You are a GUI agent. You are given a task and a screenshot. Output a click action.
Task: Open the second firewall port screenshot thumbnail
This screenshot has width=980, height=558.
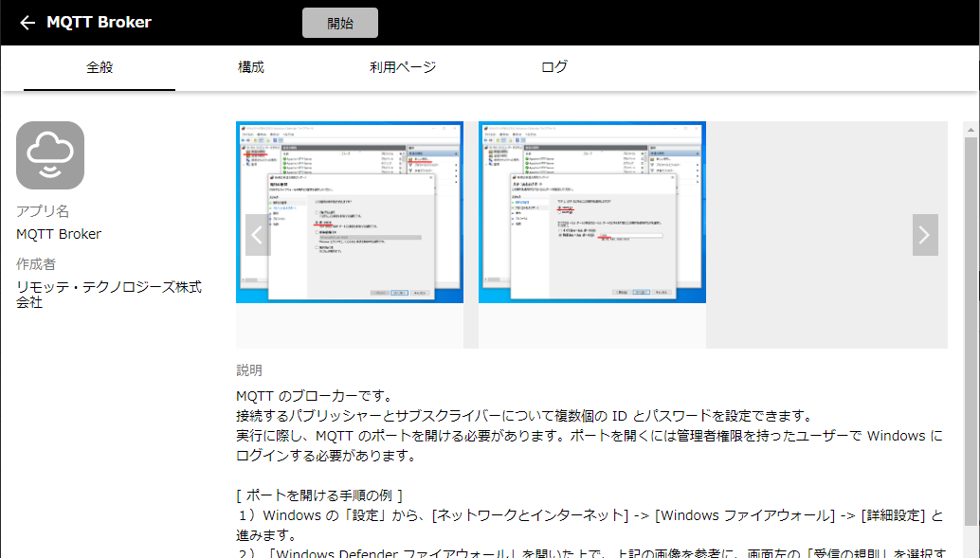pos(591,212)
